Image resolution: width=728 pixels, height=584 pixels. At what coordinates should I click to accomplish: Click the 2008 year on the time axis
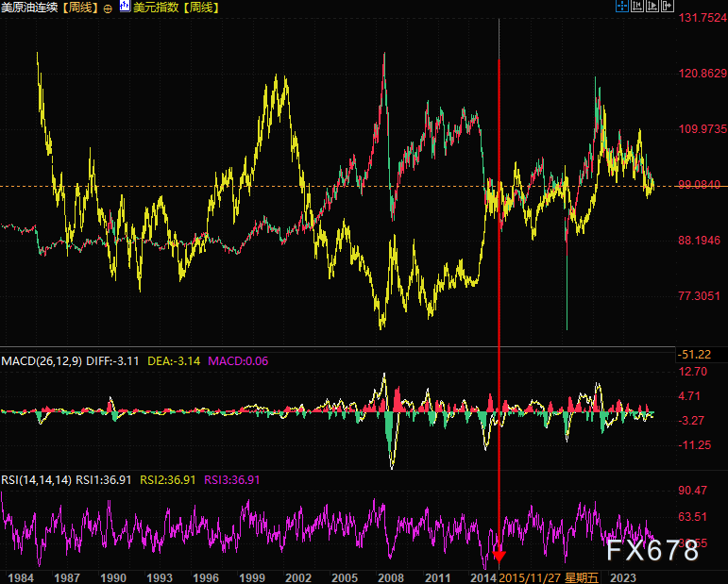pos(390,576)
